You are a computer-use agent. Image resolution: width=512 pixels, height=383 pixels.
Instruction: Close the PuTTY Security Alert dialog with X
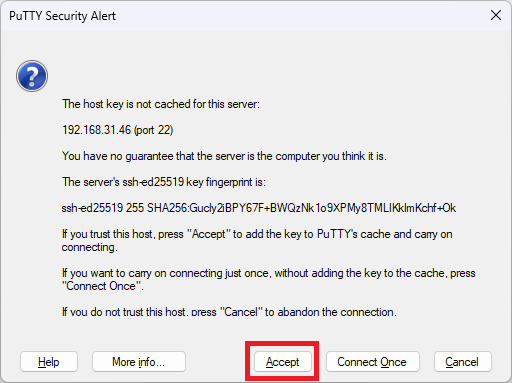pos(496,15)
